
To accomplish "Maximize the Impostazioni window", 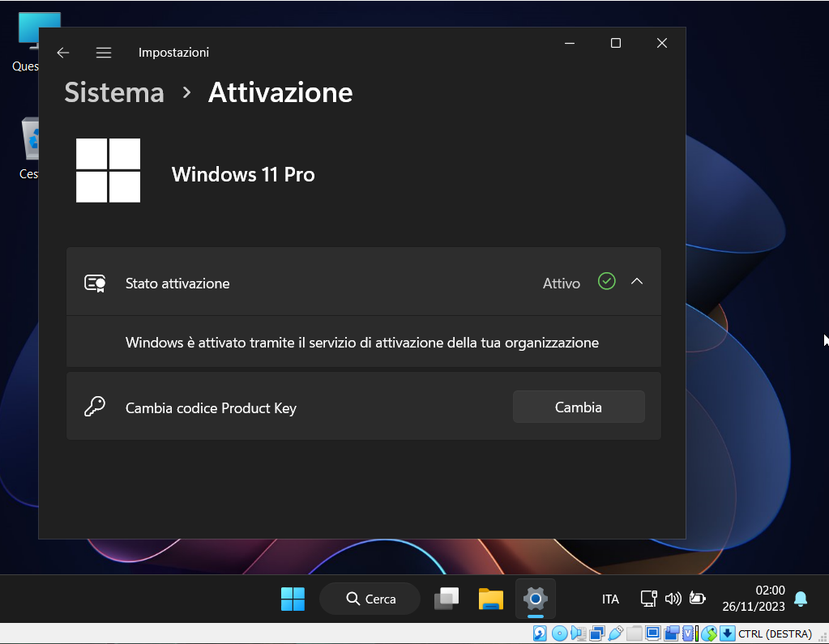I will [x=615, y=43].
